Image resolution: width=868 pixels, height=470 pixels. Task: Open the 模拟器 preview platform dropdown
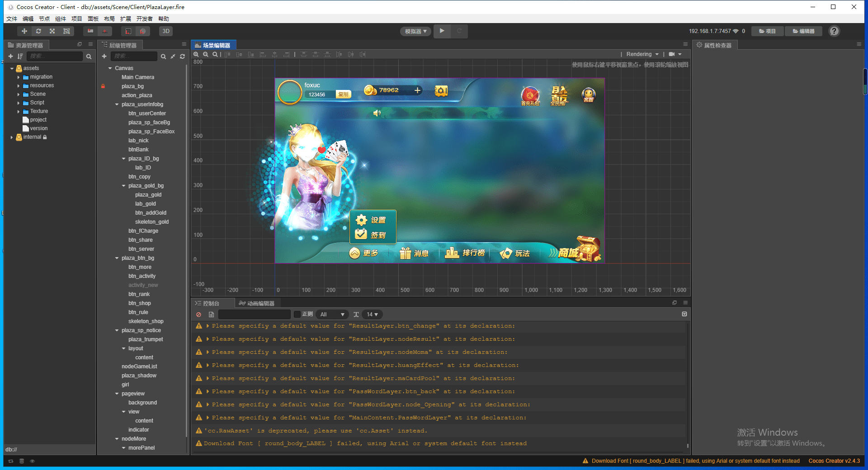(x=415, y=31)
